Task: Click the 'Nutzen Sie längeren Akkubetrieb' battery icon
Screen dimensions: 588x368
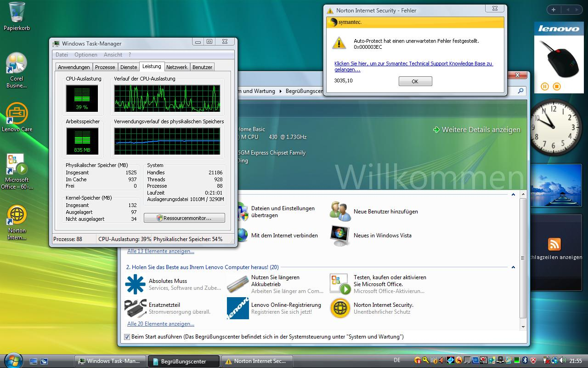Action: pos(237,284)
